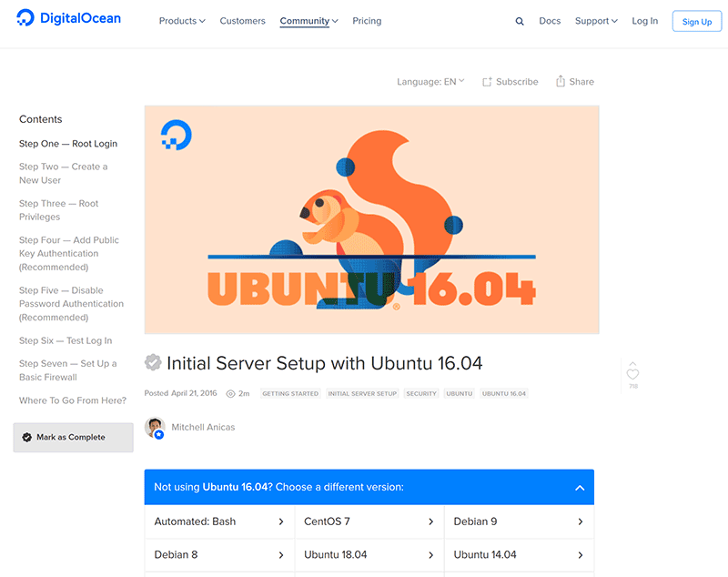Image resolution: width=728 pixels, height=577 pixels.
Task: Jump to Step Two — Create a New User
Action: pos(63,173)
